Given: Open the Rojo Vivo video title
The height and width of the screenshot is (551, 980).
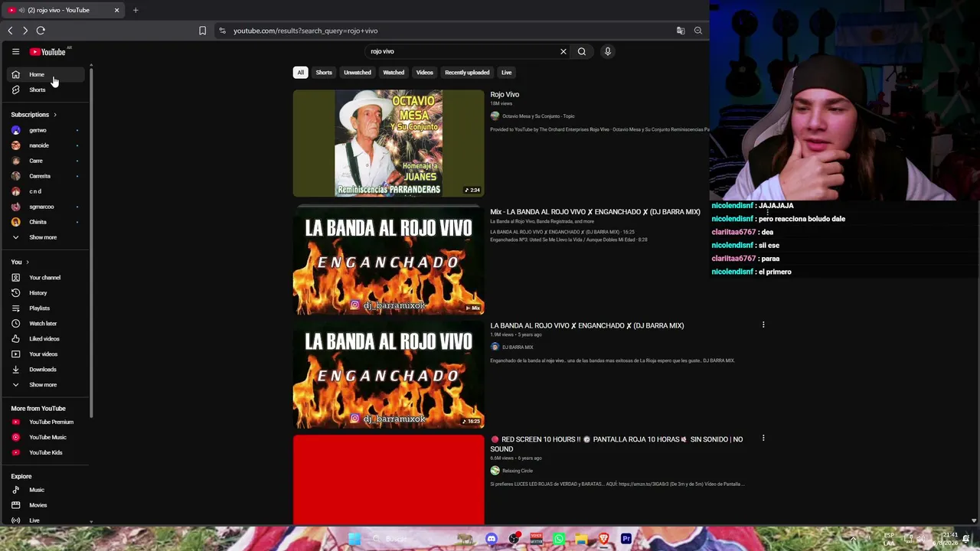Looking at the screenshot, I should point(505,95).
